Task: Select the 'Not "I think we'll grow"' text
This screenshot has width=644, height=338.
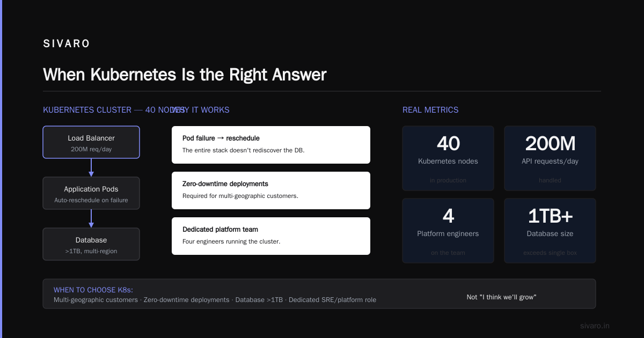Action: (502, 297)
